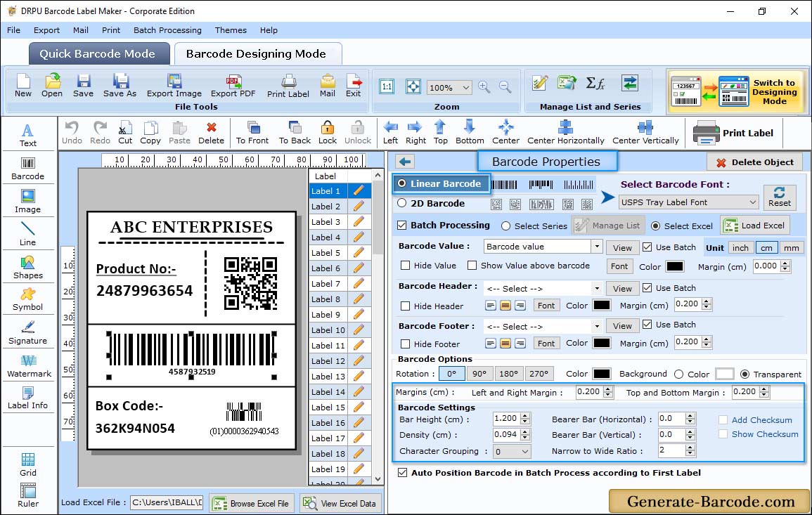
Task: Switch to Quick Barcode Mode tab
Action: 98,54
